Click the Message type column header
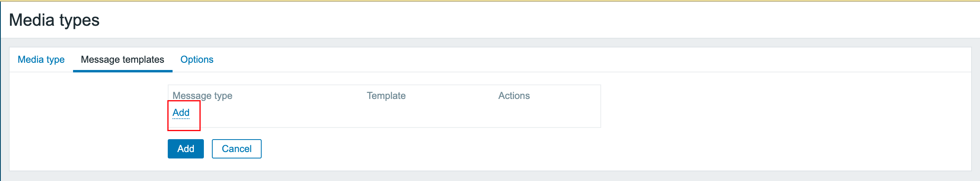The width and height of the screenshot is (980, 181). click(202, 96)
